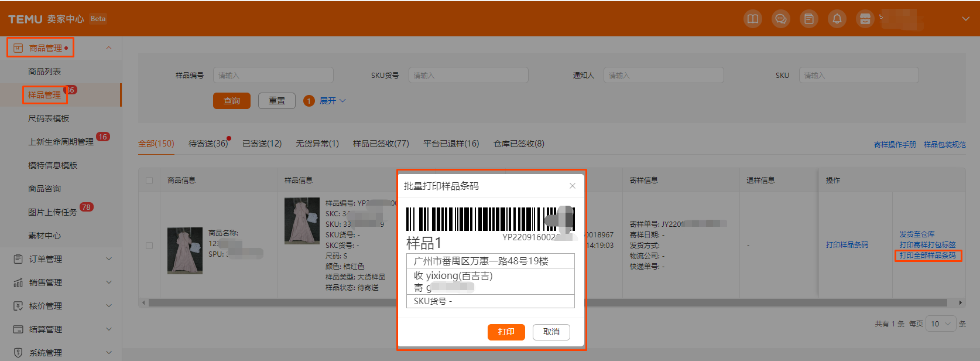The height and width of the screenshot is (361, 980).
Task: Open the chat messages icon in header
Action: coord(780,19)
